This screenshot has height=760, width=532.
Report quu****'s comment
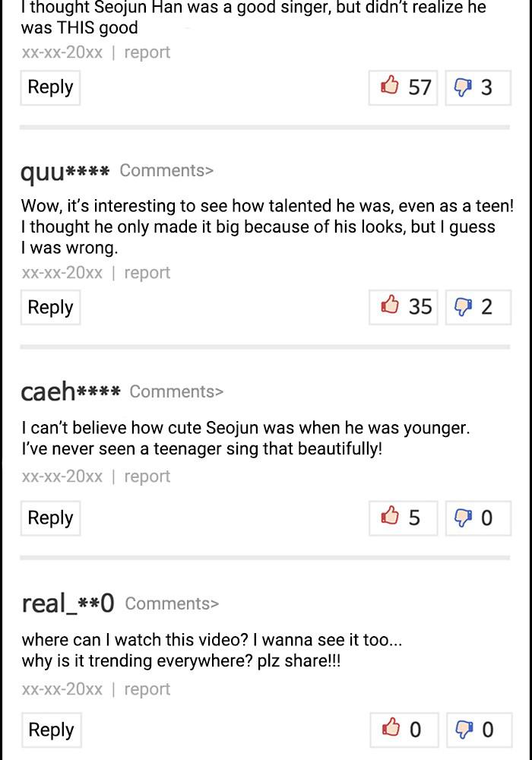click(x=147, y=273)
